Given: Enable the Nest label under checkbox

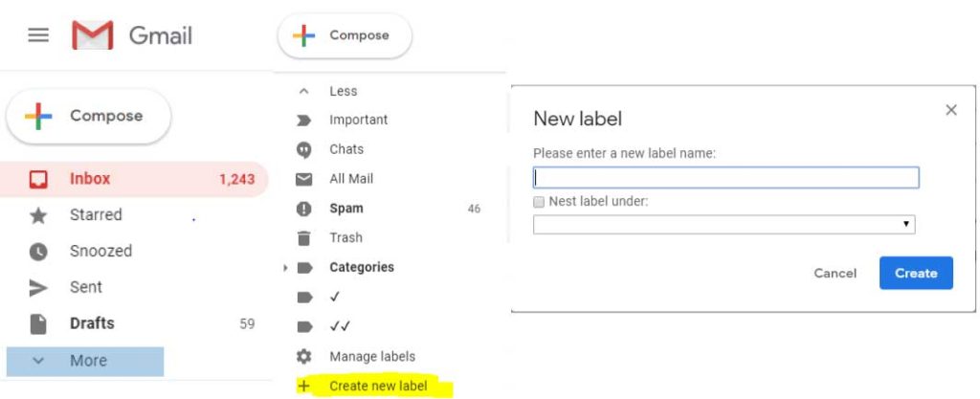Looking at the screenshot, I should (540, 202).
